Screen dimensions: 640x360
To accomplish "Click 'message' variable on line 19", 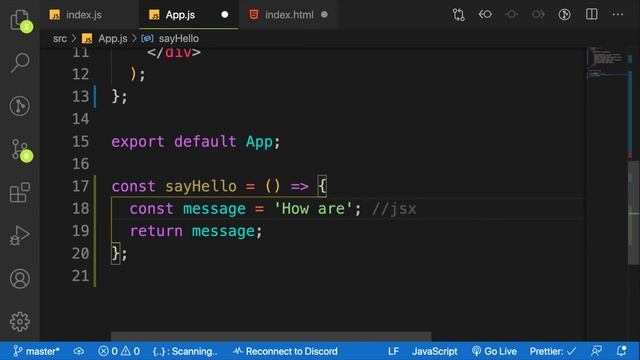I will 223,231.
